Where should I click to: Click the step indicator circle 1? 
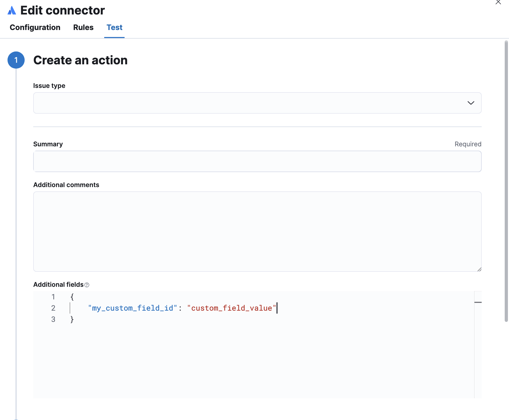pos(16,60)
